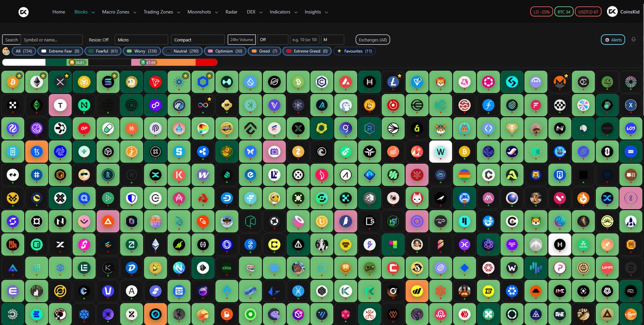This screenshot has width=644, height=325.
Task: Open the Uniswap unicorn block
Action: coord(464,82)
